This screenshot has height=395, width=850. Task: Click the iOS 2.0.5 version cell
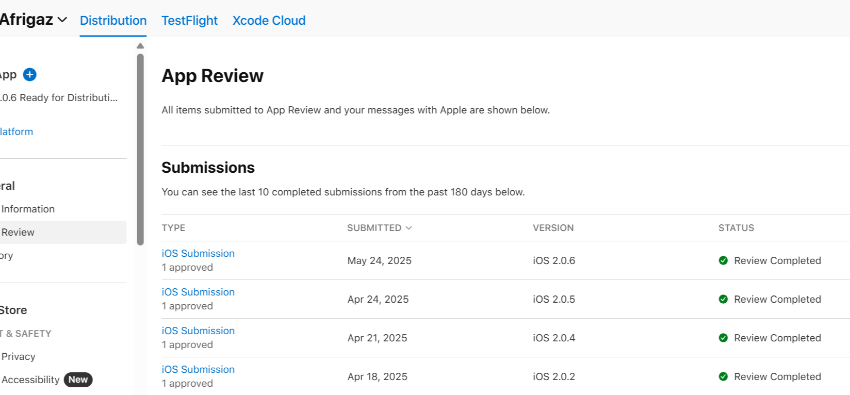[x=554, y=299]
